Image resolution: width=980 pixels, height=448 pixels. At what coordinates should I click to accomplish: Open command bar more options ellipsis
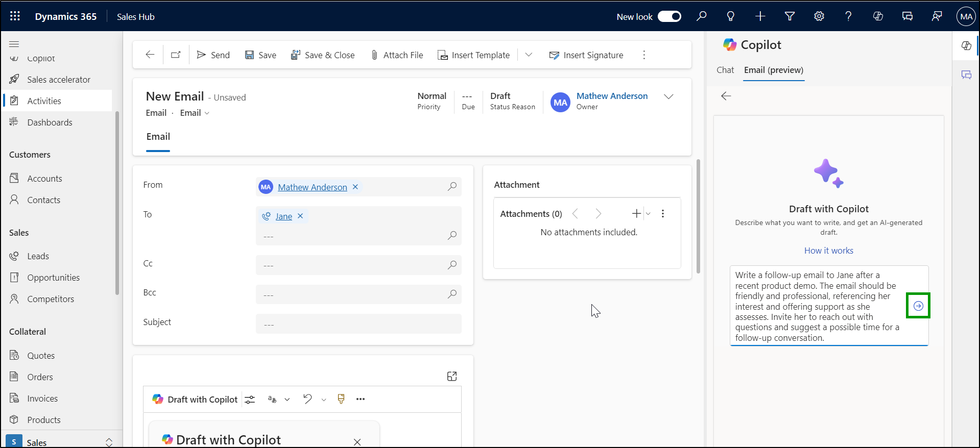(x=644, y=55)
